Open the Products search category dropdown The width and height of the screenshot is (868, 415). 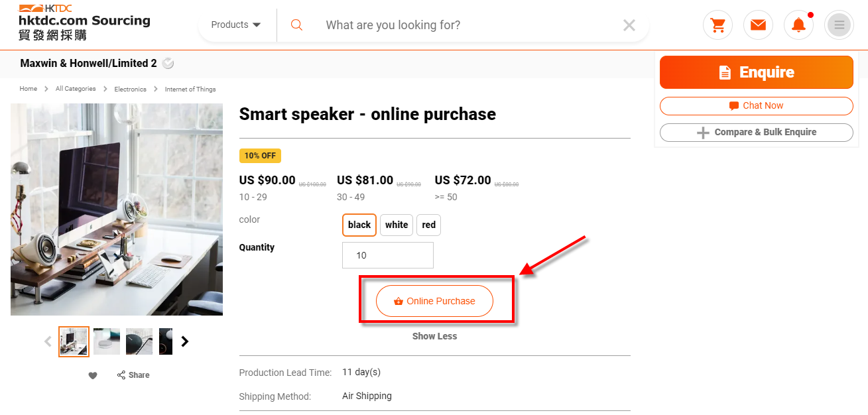[236, 25]
